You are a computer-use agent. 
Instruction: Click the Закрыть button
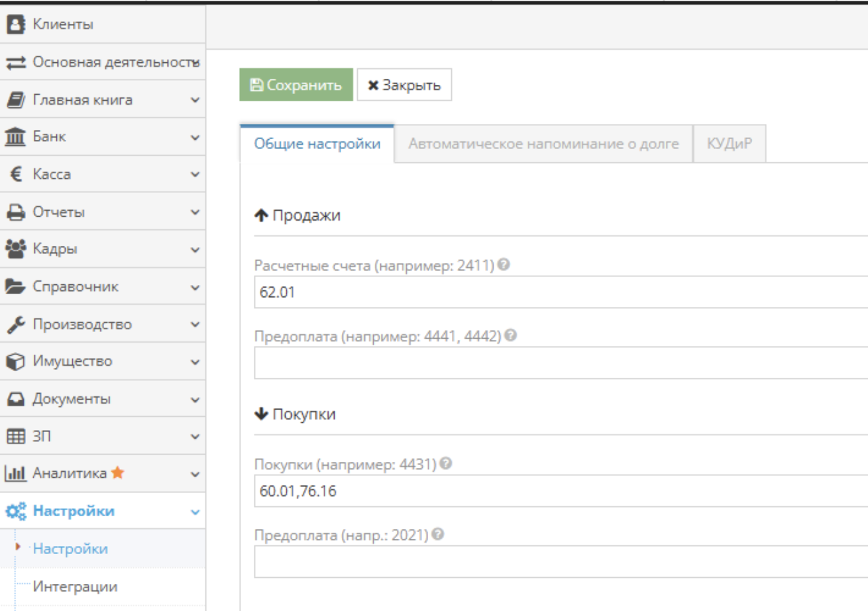404,85
